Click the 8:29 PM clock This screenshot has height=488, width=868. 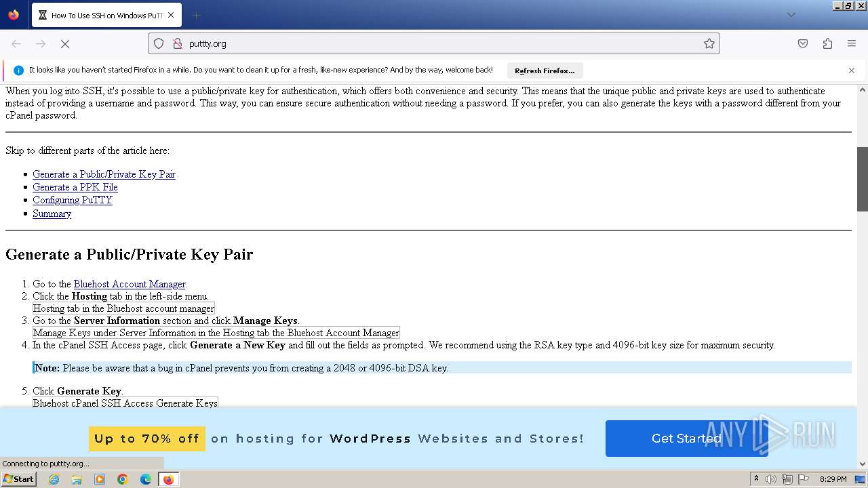[x=833, y=479]
